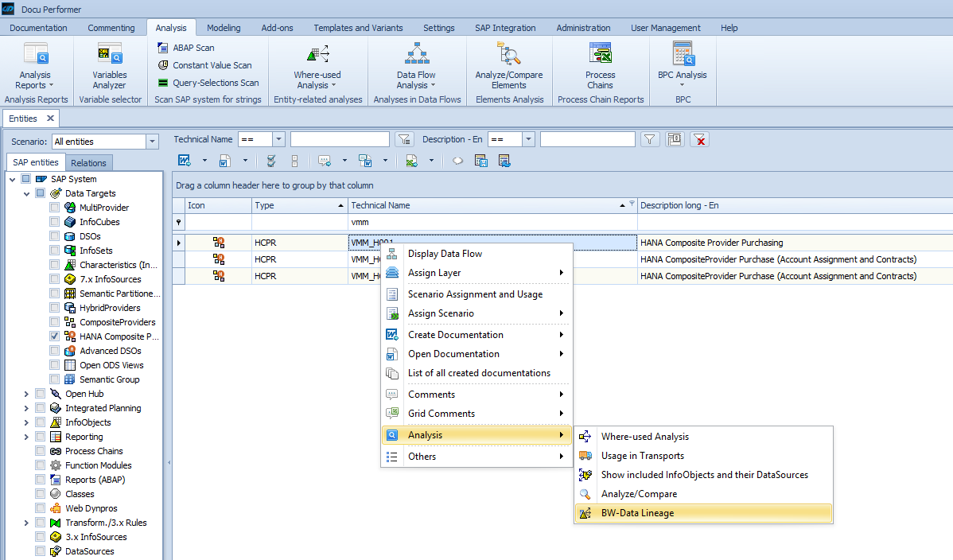Check the MultiProvider checkbox in the tree

point(54,207)
